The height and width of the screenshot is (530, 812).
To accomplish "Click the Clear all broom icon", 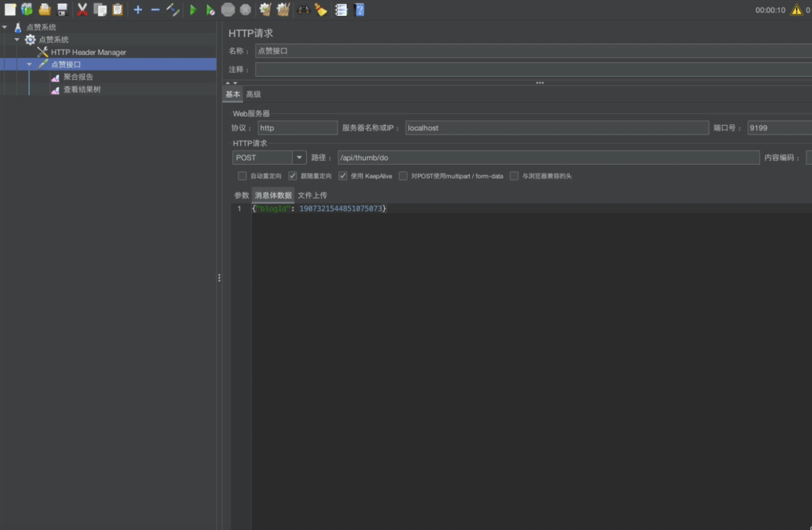I will pos(283,10).
